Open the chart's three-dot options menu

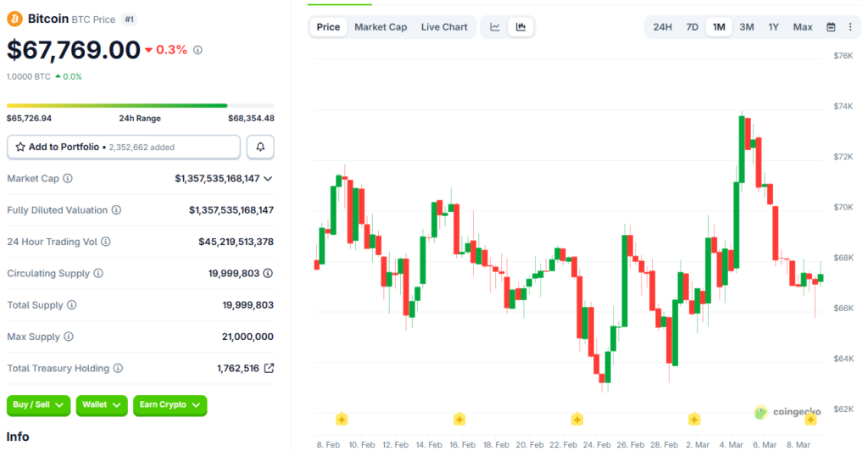pyautogui.click(x=850, y=27)
